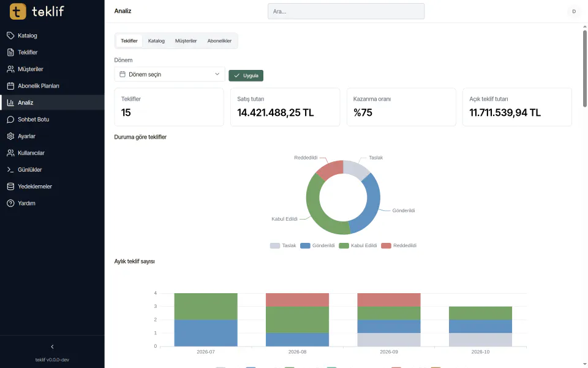Open Ayarlar via its gear icon
Viewport: 588px width, 368px height.
10,136
